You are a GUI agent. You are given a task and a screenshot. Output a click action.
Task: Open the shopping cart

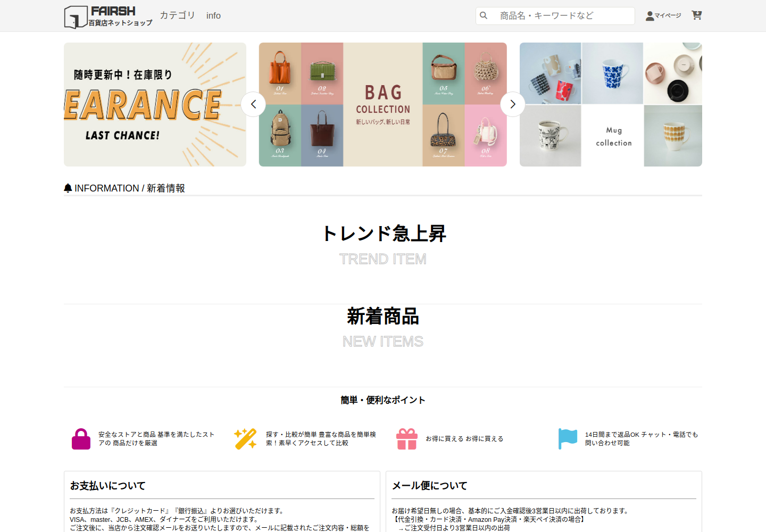tap(696, 15)
